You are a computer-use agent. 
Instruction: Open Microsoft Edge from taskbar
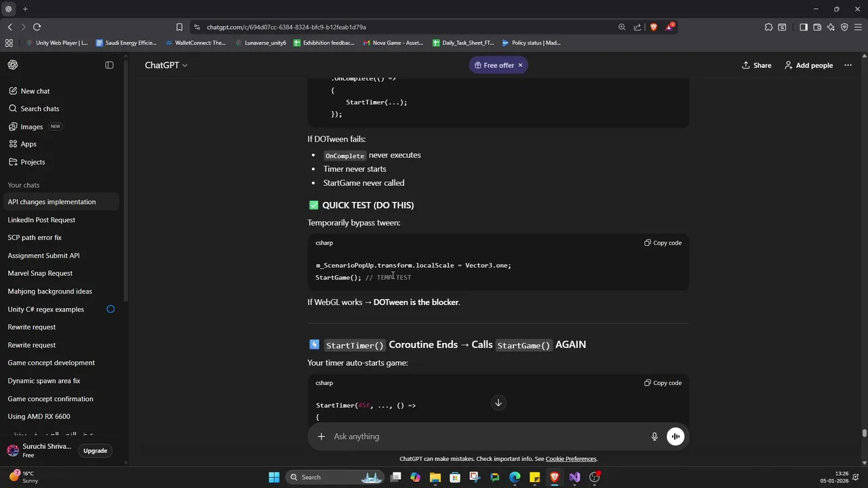[x=515, y=477]
